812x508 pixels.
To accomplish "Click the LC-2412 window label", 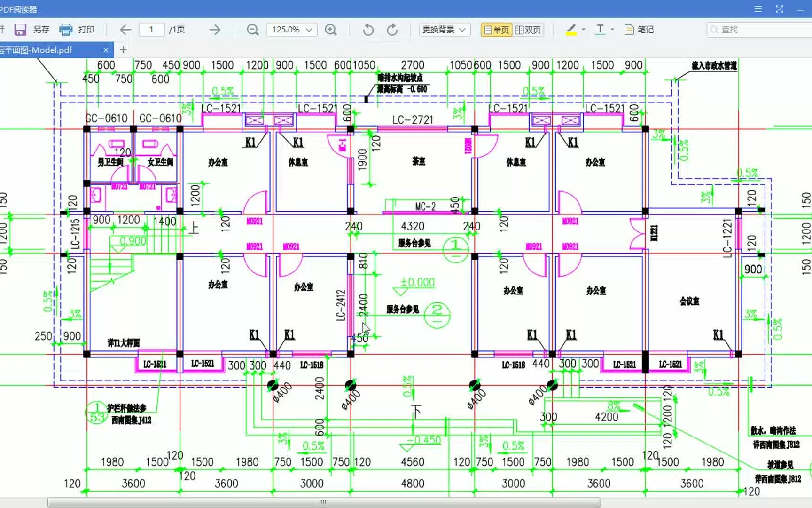I will (341, 305).
